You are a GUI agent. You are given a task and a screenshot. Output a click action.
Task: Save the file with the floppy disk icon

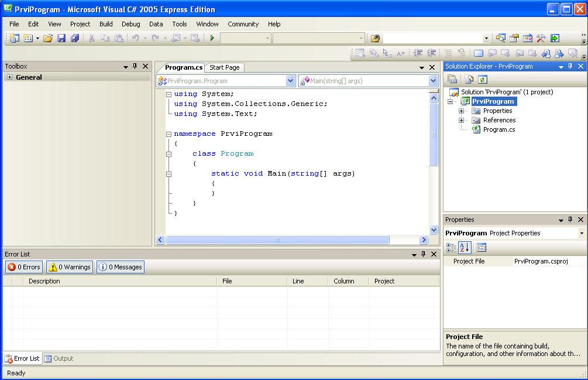(61, 38)
